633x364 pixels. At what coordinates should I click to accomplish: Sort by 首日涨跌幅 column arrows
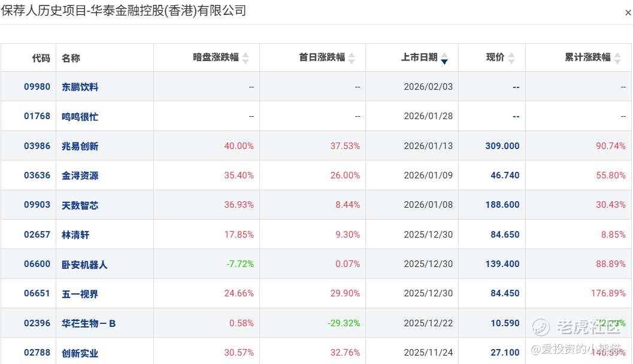[352, 59]
